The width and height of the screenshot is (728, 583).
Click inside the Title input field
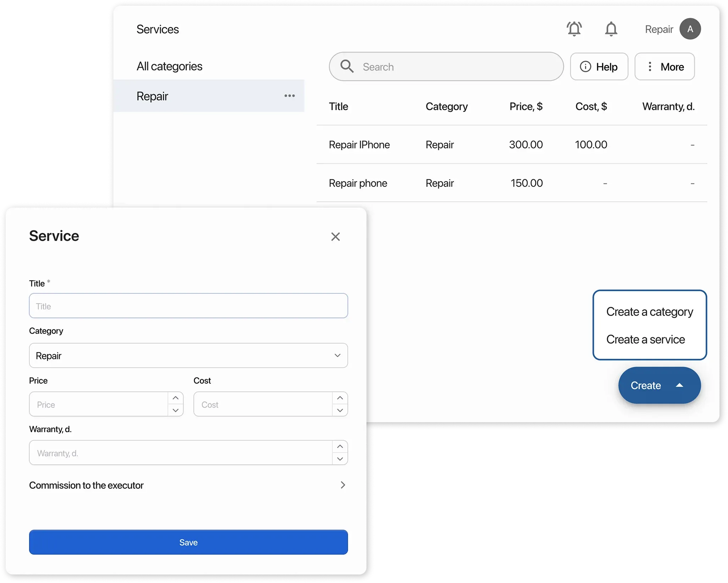tap(188, 306)
